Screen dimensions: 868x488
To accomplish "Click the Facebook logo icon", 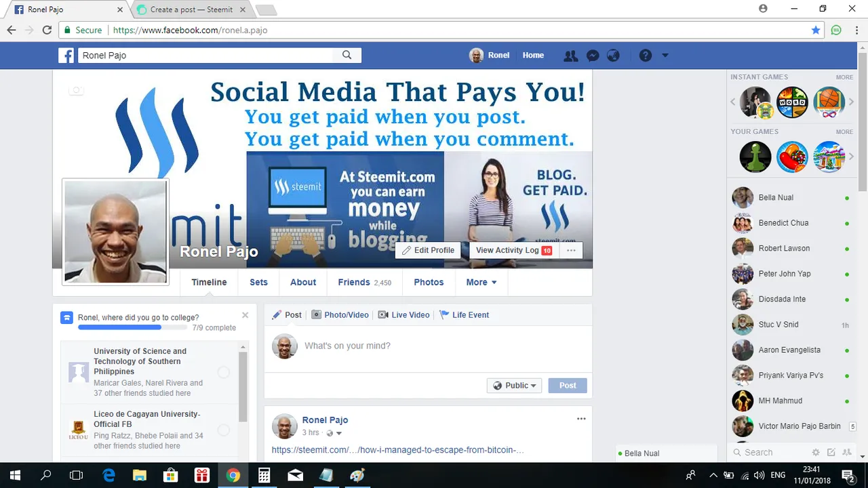I will (x=66, y=56).
